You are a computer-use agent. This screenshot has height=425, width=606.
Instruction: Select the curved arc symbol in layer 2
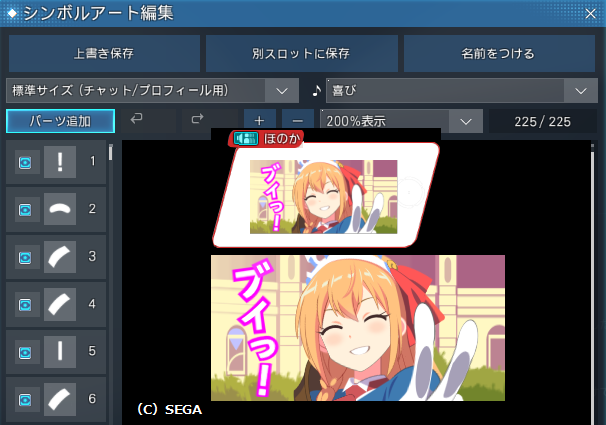coord(60,209)
